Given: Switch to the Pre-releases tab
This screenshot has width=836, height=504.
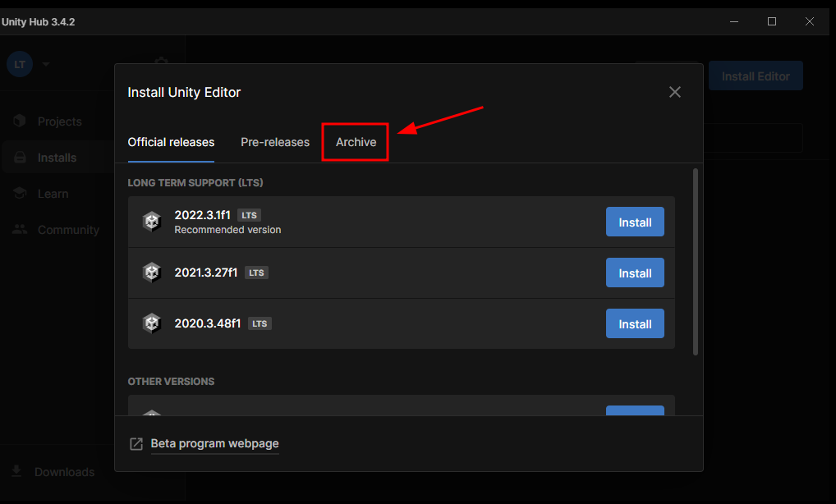Looking at the screenshot, I should (x=275, y=142).
